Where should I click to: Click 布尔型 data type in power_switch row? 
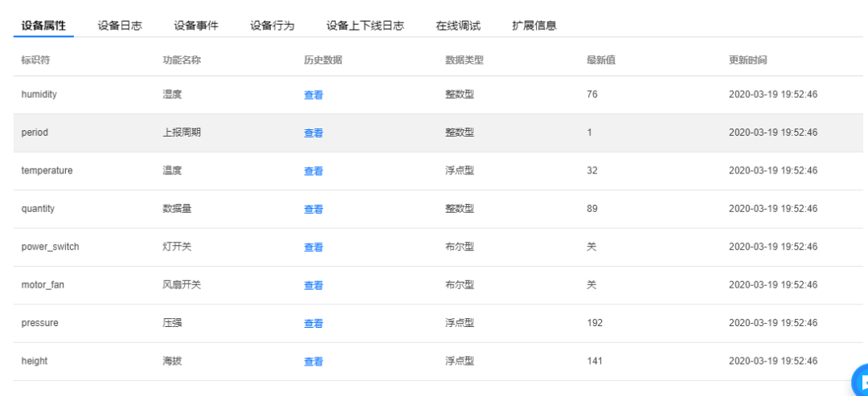460,247
